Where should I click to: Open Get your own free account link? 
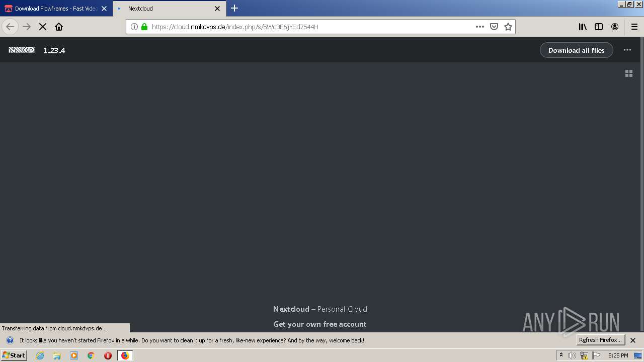320,324
